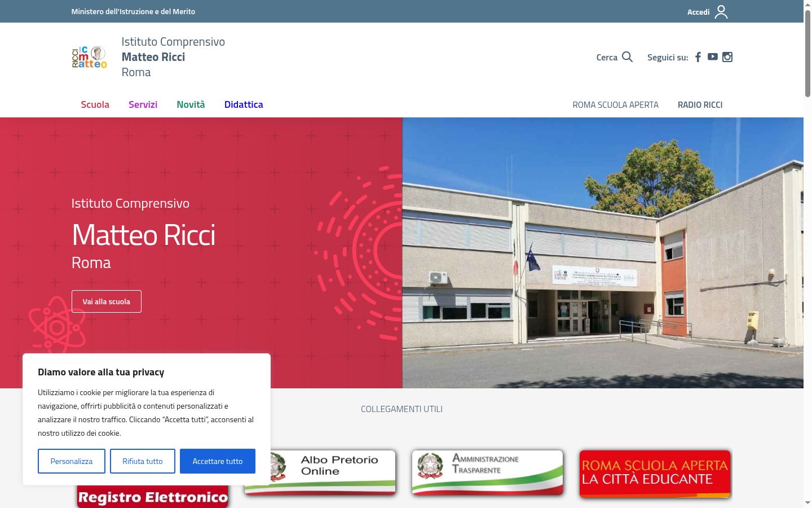Open the school's YouTube channel icon
The width and height of the screenshot is (812, 508).
coord(713,56)
